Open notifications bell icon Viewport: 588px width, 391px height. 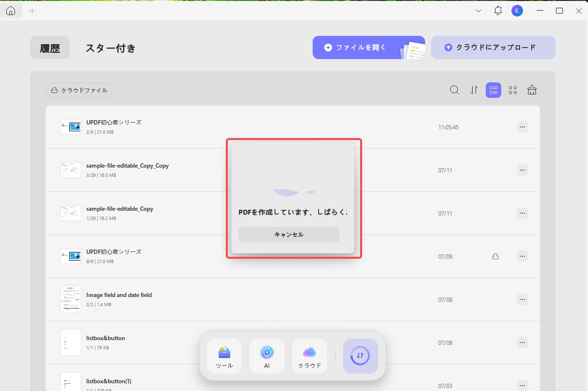tap(498, 11)
